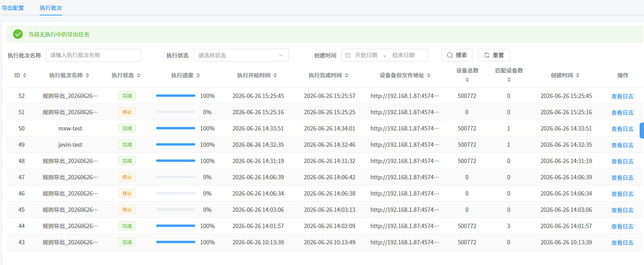644x265 pixels.
Task: Open 查看日志 for row ID 48
Action: point(622,161)
